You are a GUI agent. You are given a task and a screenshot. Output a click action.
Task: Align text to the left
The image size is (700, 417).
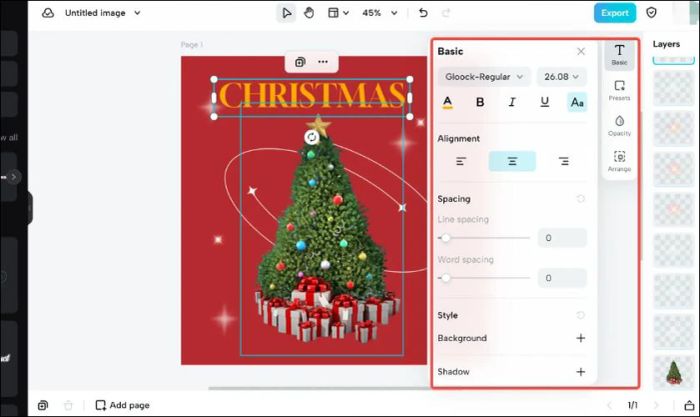(x=461, y=161)
